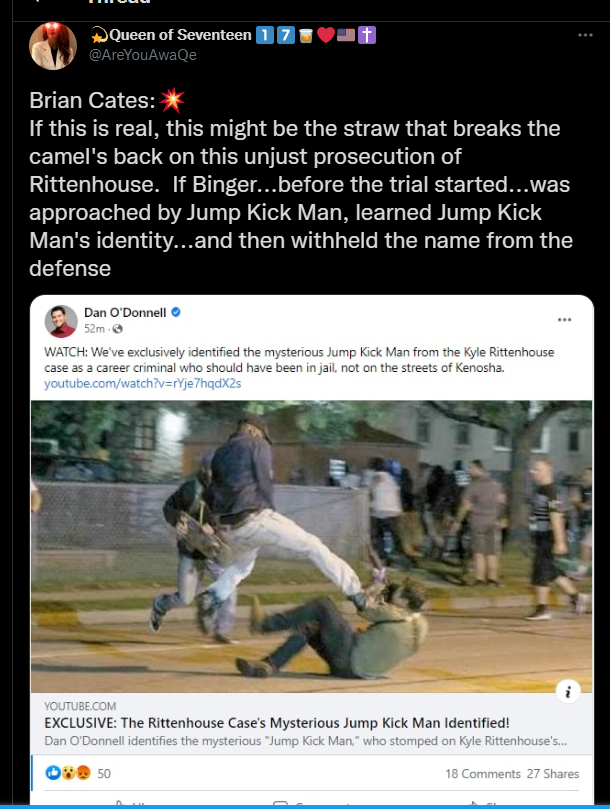This screenshot has width=610, height=809.
Task: Click the globe public-audience icon
Action: click(118, 329)
